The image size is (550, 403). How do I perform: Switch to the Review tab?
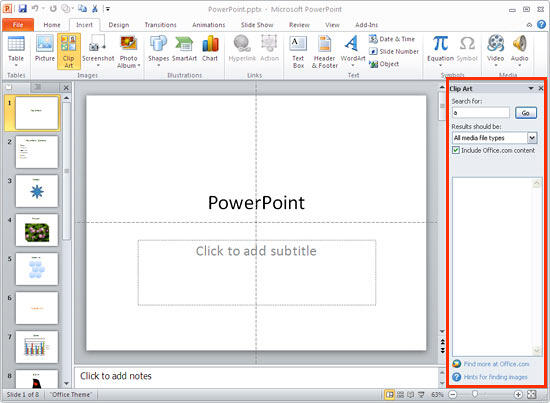(x=299, y=25)
